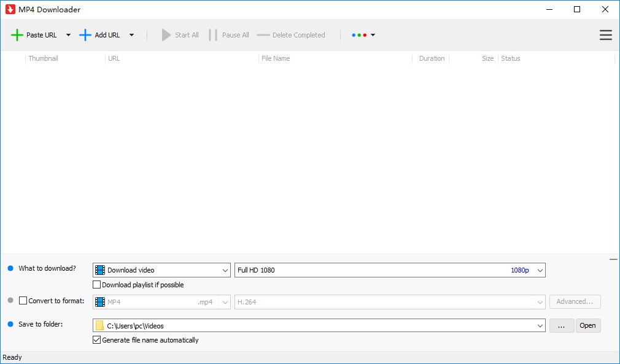
Task: Enable Download playlist if possible
Action: (96, 285)
